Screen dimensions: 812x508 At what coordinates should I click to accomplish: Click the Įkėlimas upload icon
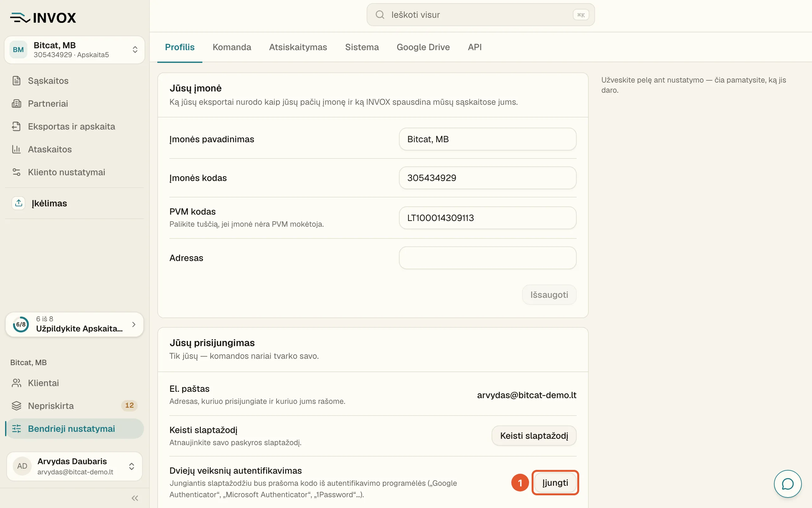click(18, 203)
